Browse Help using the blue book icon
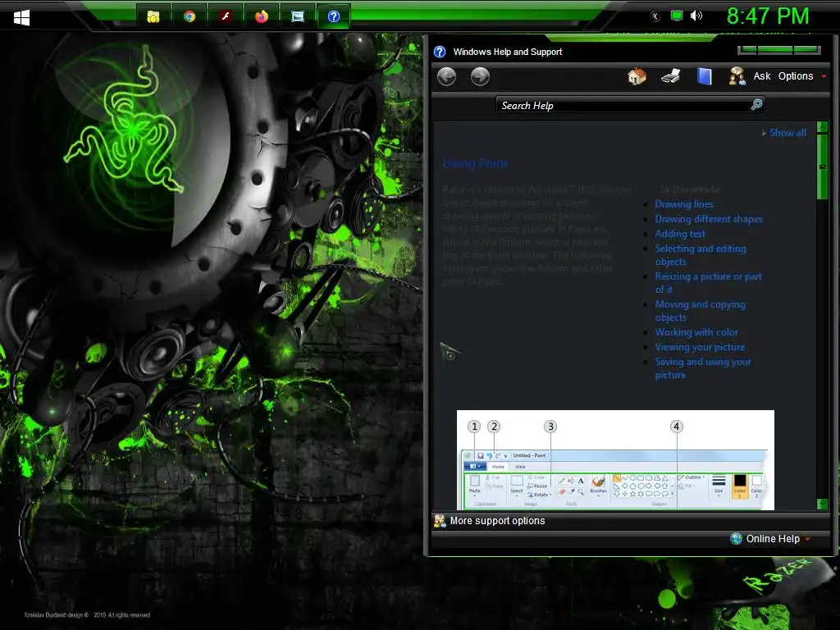The width and height of the screenshot is (840, 630). tap(705, 76)
